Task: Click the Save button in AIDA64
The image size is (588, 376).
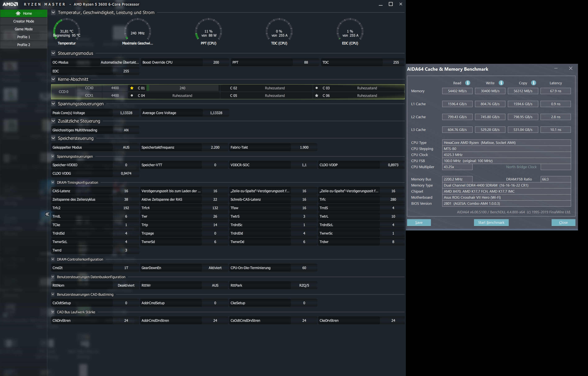Action: pos(419,223)
